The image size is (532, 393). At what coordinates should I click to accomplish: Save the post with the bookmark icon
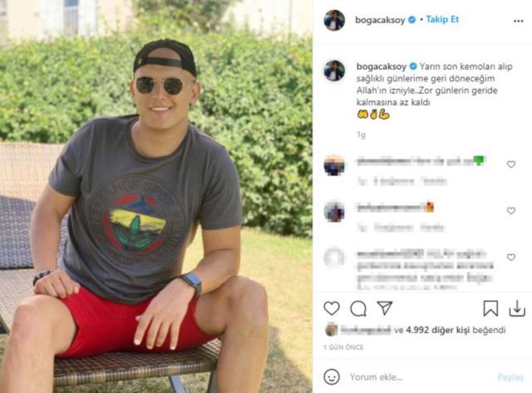click(491, 309)
